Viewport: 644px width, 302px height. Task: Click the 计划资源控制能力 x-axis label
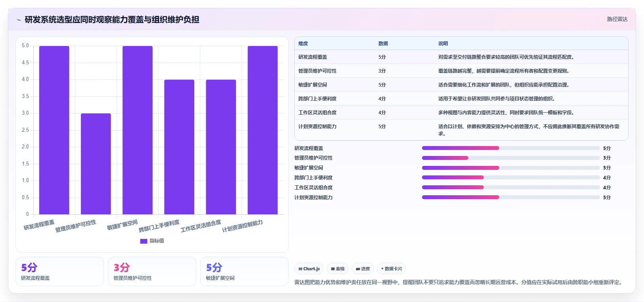(242, 226)
